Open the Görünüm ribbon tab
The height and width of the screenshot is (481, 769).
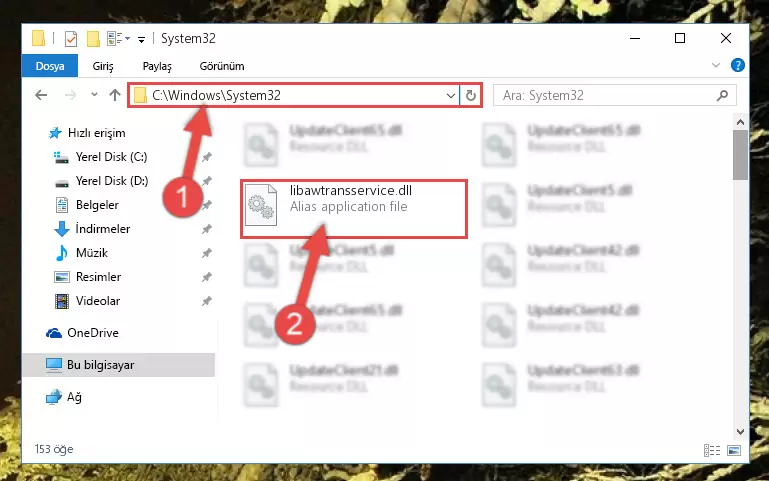(x=222, y=66)
